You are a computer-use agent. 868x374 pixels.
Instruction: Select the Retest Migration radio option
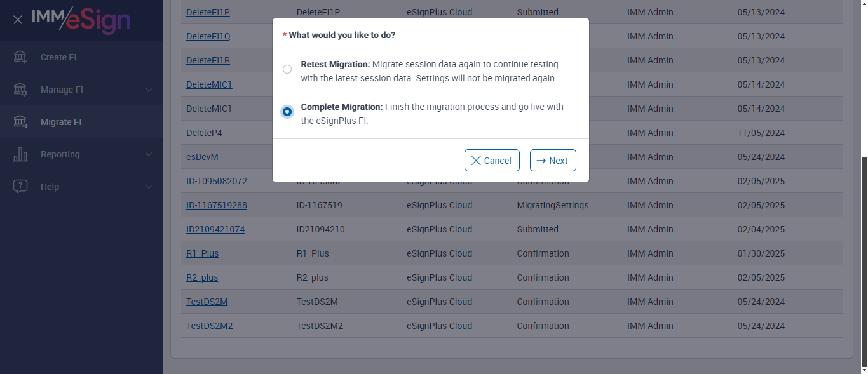click(x=287, y=69)
